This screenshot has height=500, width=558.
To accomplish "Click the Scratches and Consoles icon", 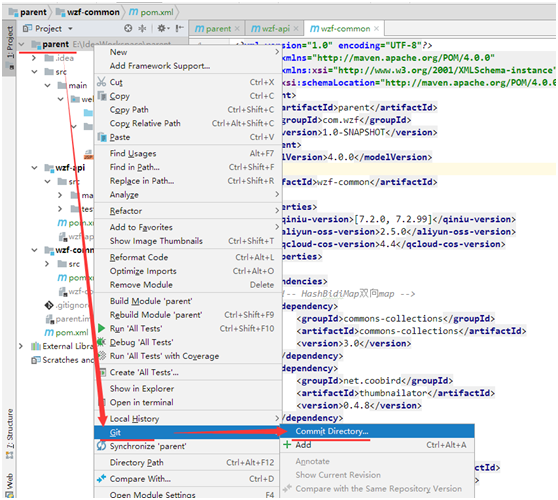I will click(x=36, y=360).
